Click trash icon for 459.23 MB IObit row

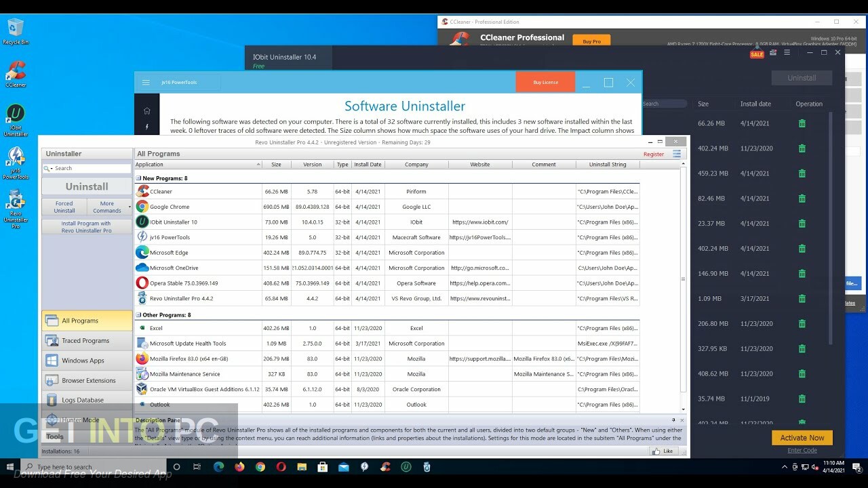pos(802,174)
